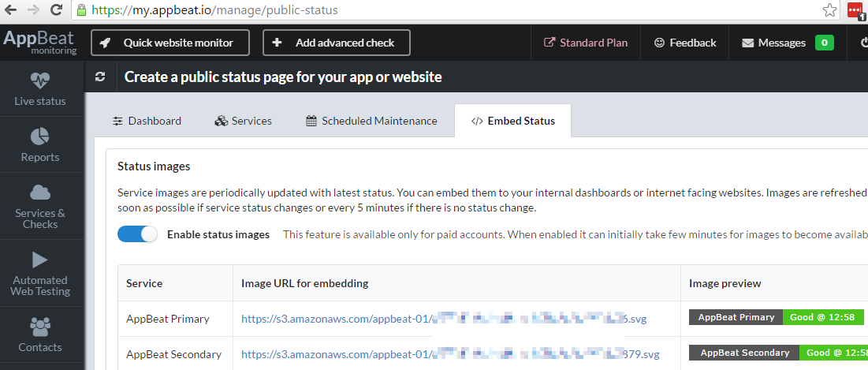Select the Embed Status tab
This screenshot has width=868, height=370.
pos(512,121)
